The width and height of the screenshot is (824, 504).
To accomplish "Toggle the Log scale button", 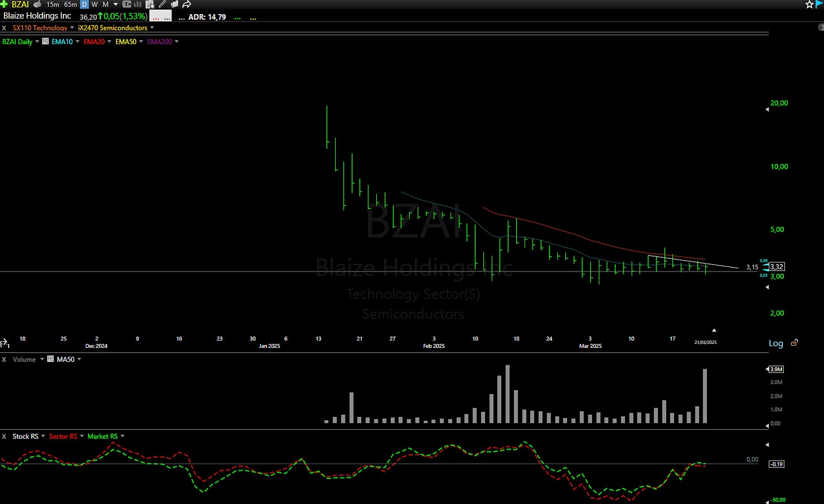I will (x=776, y=343).
